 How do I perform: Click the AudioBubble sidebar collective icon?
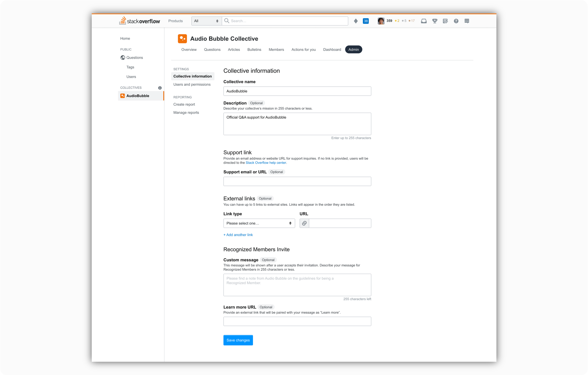click(123, 96)
